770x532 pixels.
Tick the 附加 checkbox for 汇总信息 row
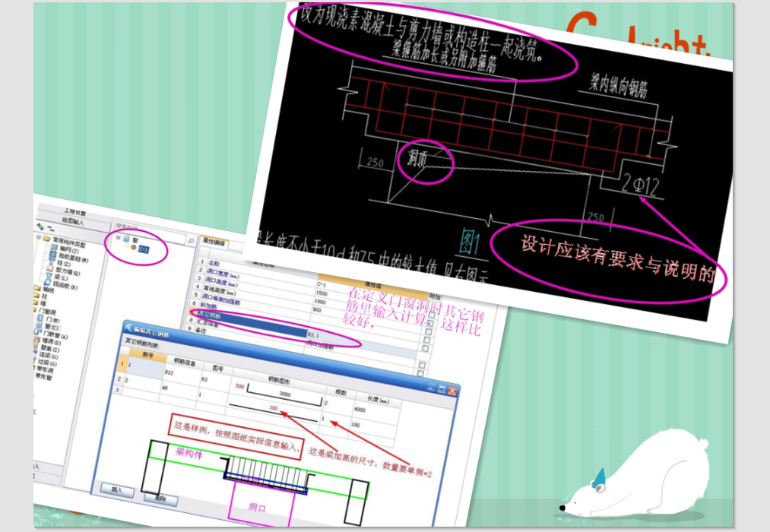coord(422,365)
